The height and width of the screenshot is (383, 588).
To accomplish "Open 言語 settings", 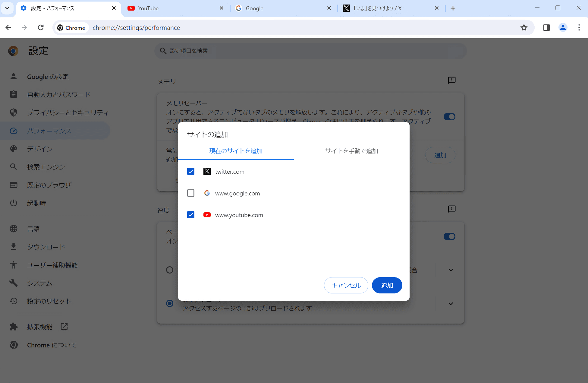I will (55, 229).
